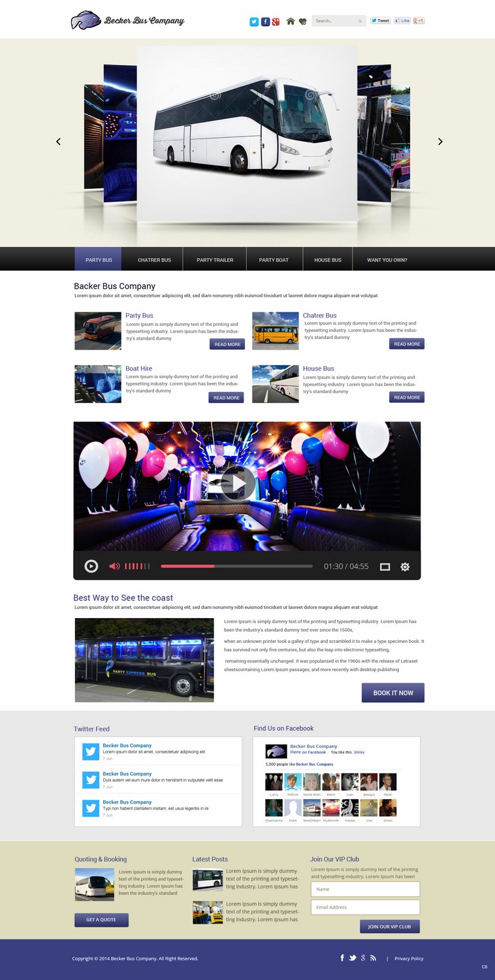Click Read More under House Bus
This screenshot has width=495, height=980.
coord(407,397)
